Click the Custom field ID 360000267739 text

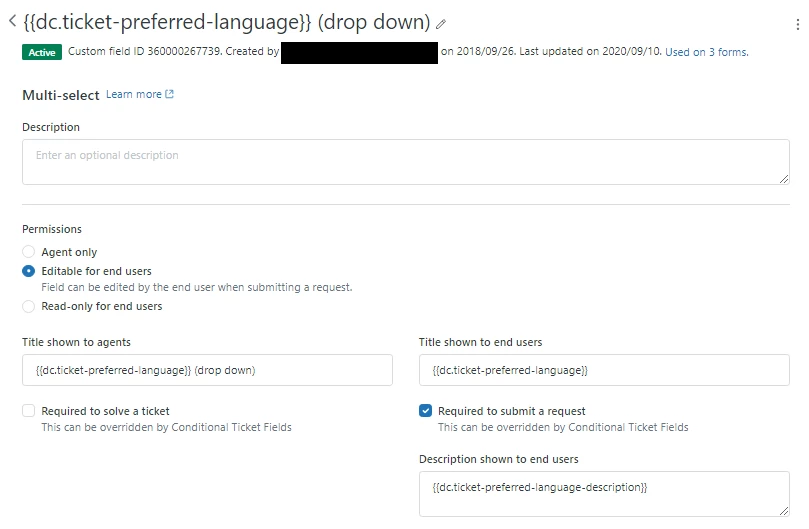(x=144, y=52)
